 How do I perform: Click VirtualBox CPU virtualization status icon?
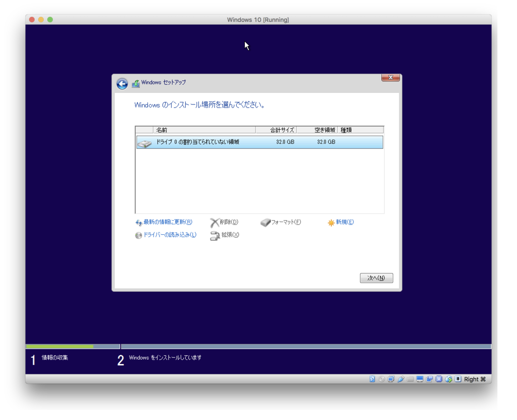tap(439, 379)
